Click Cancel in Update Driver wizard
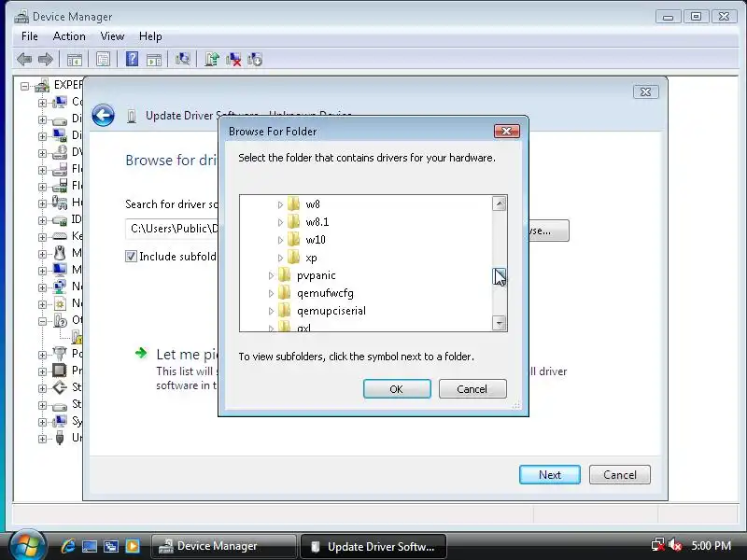747x560 pixels. [x=620, y=475]
